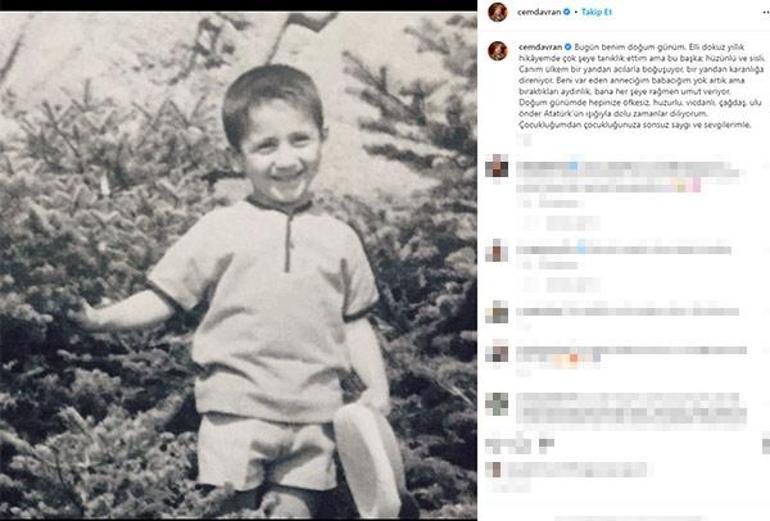The image size is (770, 521).
Task: Click the verified badge in the caption
Action: pos(568,47)
